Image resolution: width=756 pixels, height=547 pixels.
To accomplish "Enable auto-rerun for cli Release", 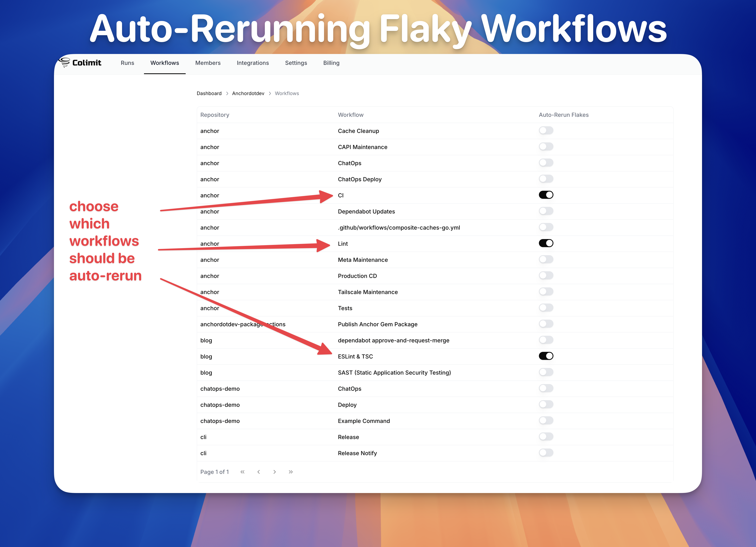I will click(x=546, y=436).
